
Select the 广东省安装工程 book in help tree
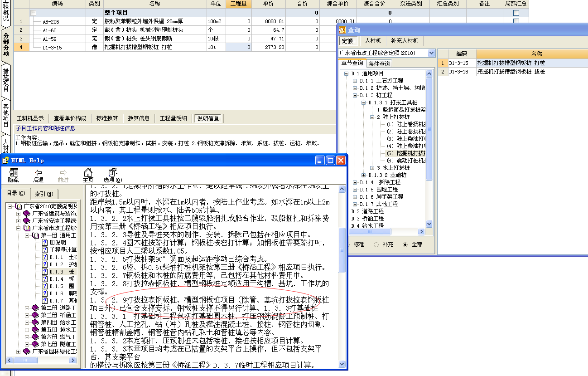pos(50,220)
